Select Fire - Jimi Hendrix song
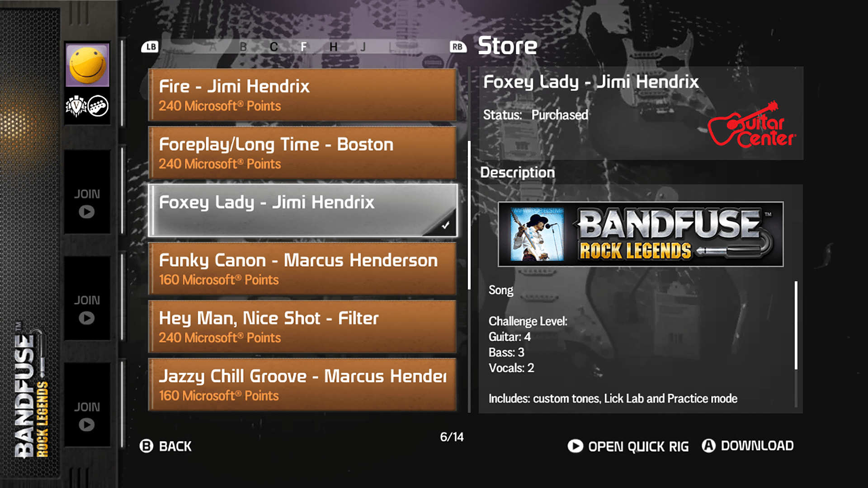 click(x=302, y=95)
